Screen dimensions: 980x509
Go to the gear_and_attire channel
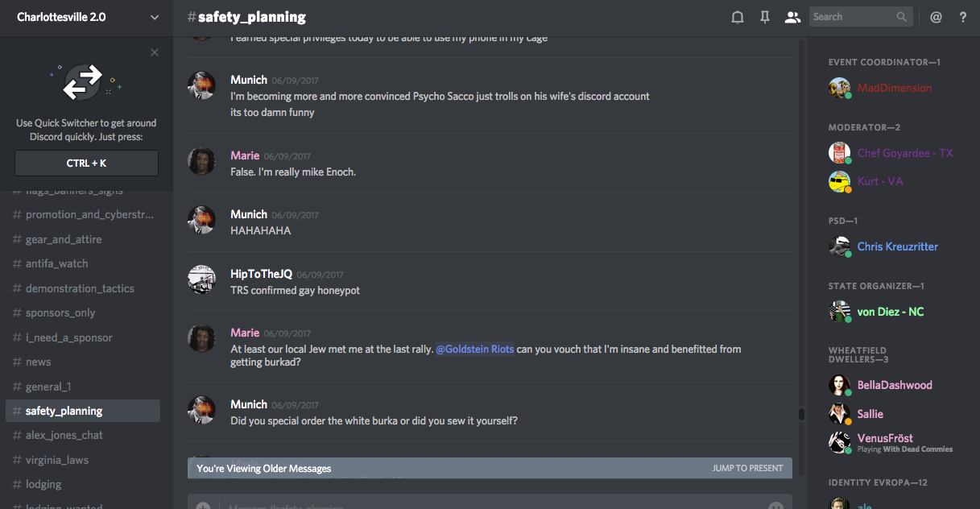click(x=64, y=239)
